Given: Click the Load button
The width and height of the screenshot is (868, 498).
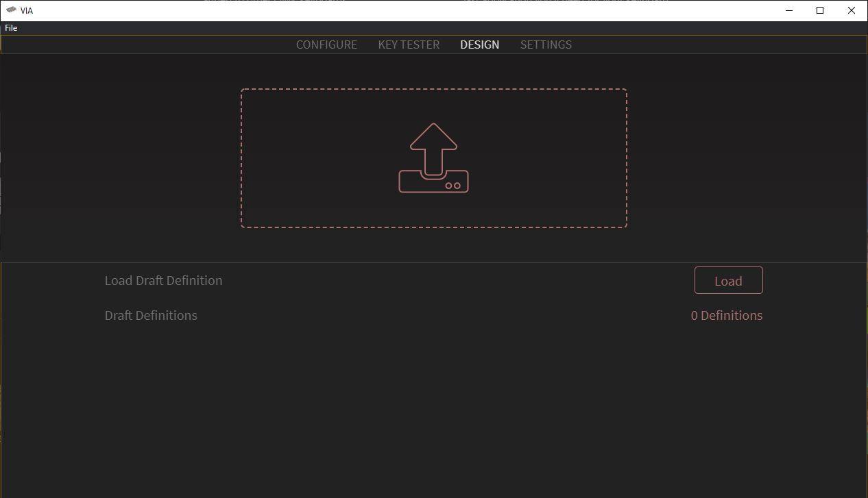Looking at the screenshot, I should [728, 280].
